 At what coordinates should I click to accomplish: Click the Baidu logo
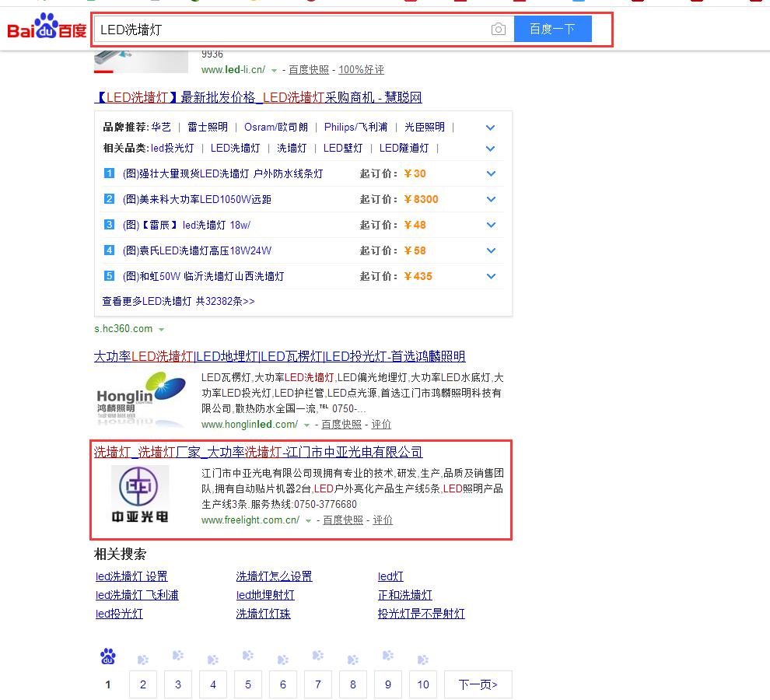point(47,29)
